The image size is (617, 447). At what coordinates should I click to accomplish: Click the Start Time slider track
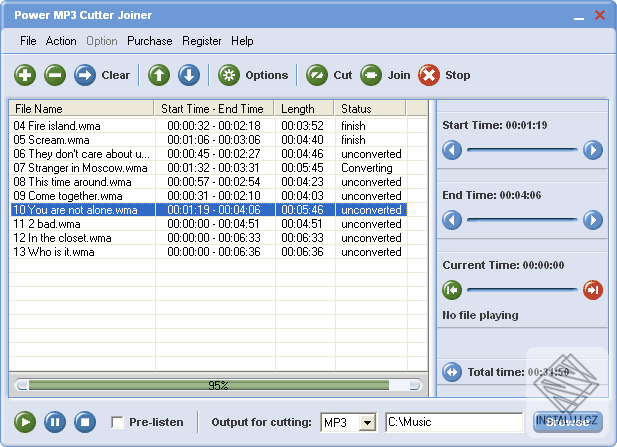point(522,150)
